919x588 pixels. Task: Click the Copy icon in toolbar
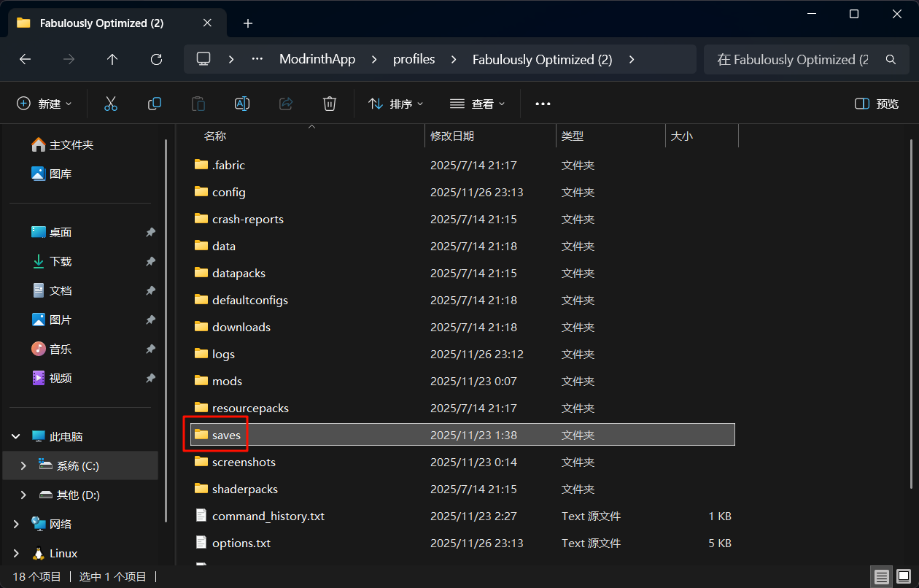click(x=155, y=104)
